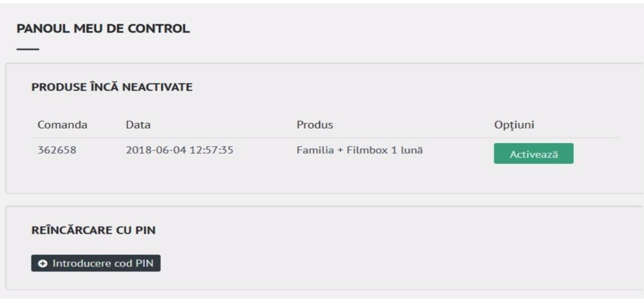Click the PANOUL MEU DE CONTROL heading
The image size is (644, 302).
tap(103, 29)
